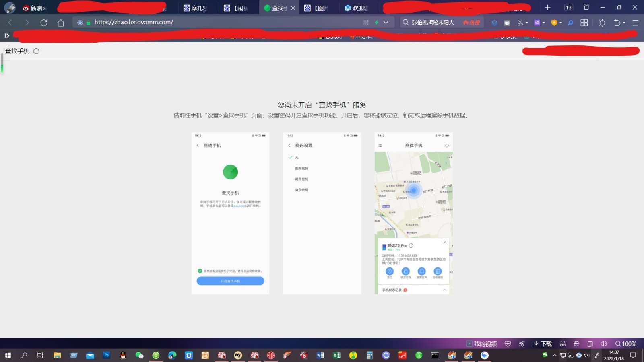Click the rocket accelerate icon in status bar
644x362 pixels.
pos(522,344)
